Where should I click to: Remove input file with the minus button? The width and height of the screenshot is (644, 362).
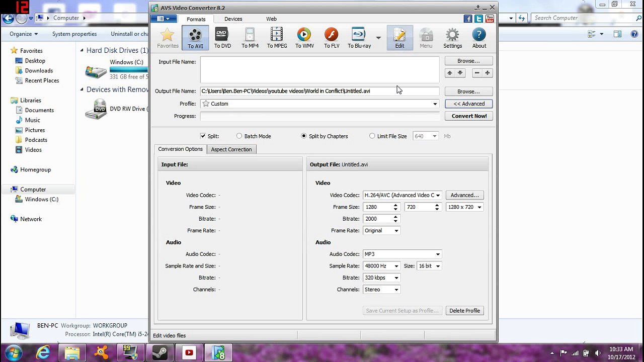pos(477,73)
